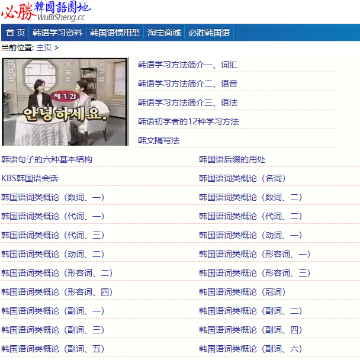Image resolution: width=360 pixels, height=360 pixels.
Task: Click the 必勝韩国语园地 site logo
Action: 46,12
